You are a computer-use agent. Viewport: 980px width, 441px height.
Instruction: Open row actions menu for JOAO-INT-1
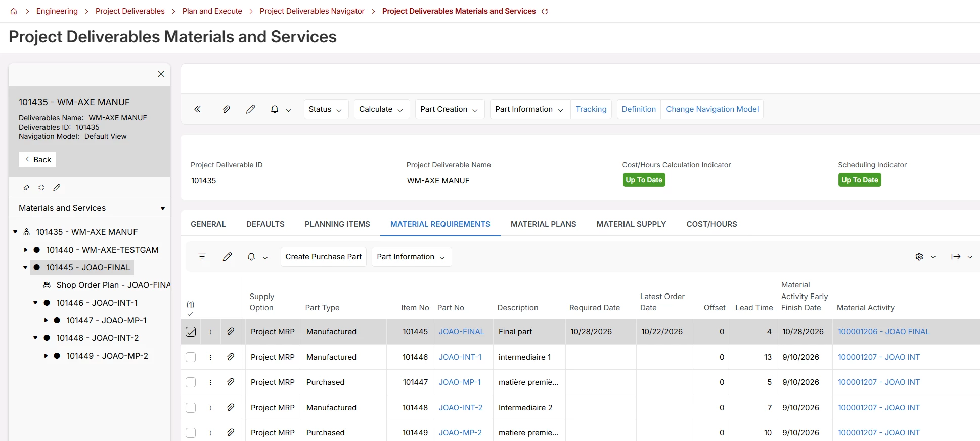pos(211,357)
